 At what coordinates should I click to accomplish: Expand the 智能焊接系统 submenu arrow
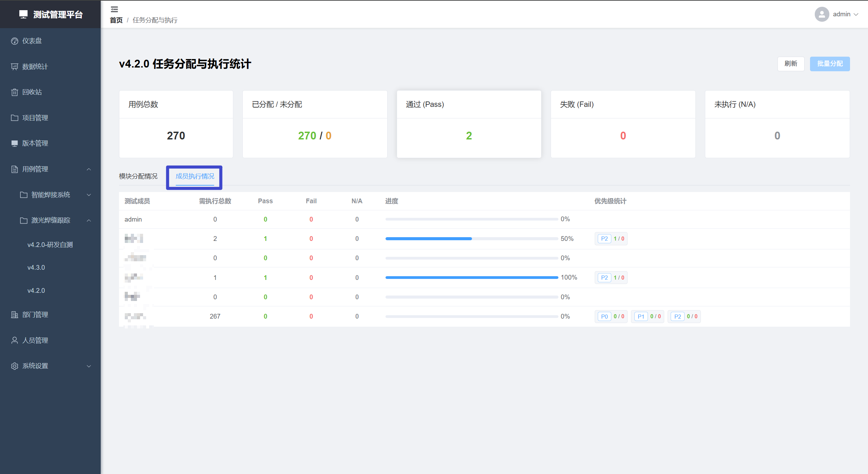[89, 195]
